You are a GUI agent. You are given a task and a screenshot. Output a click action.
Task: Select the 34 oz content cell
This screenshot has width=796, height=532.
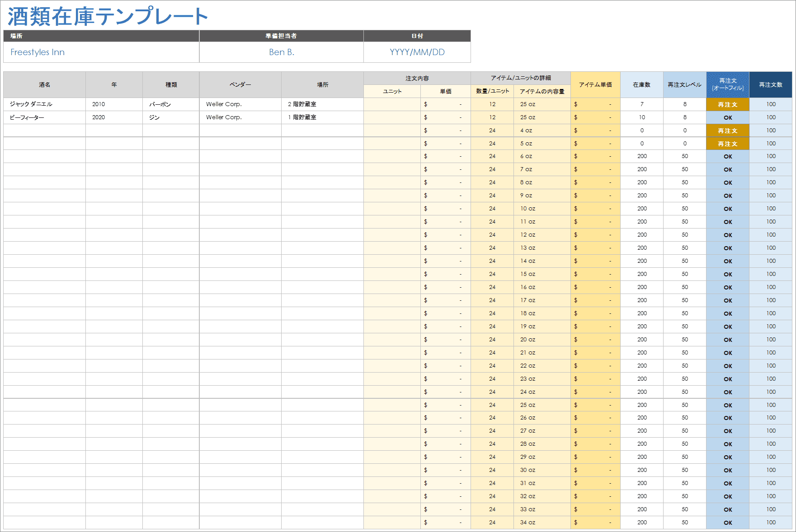pyautogui.click(x=542, y=523)
